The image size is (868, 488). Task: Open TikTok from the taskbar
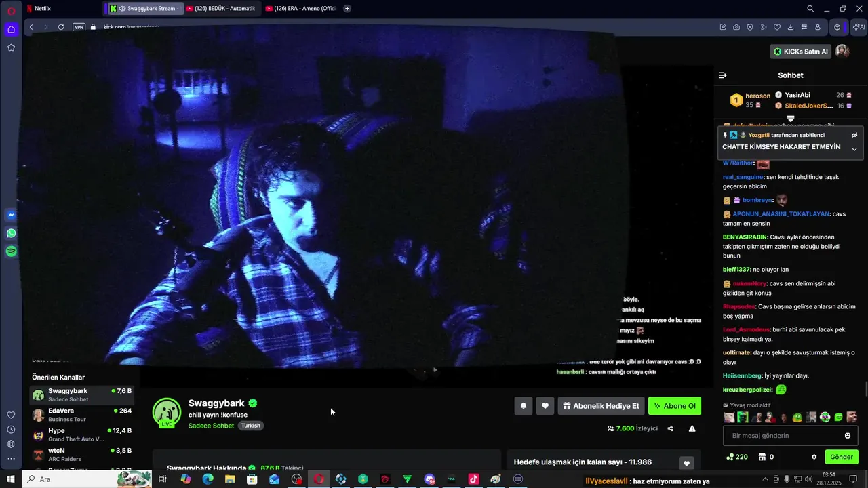(x=473, y=479)
